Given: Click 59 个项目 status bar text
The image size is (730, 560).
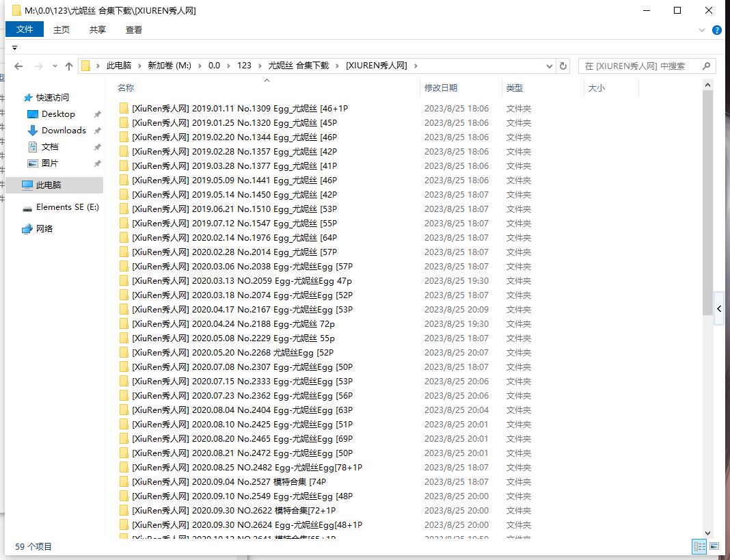Looking at the screenshot, I should (x=33, y=546).
